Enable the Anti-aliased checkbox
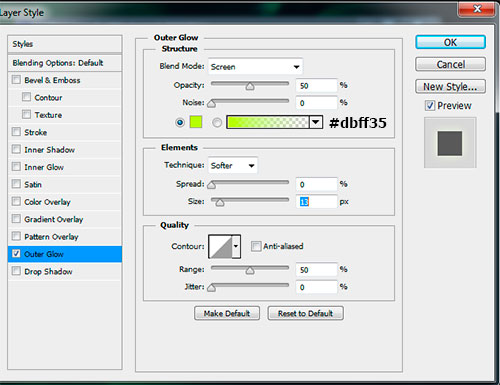The height and width of the screenshot is (385, 500). (x=256, y=246)
